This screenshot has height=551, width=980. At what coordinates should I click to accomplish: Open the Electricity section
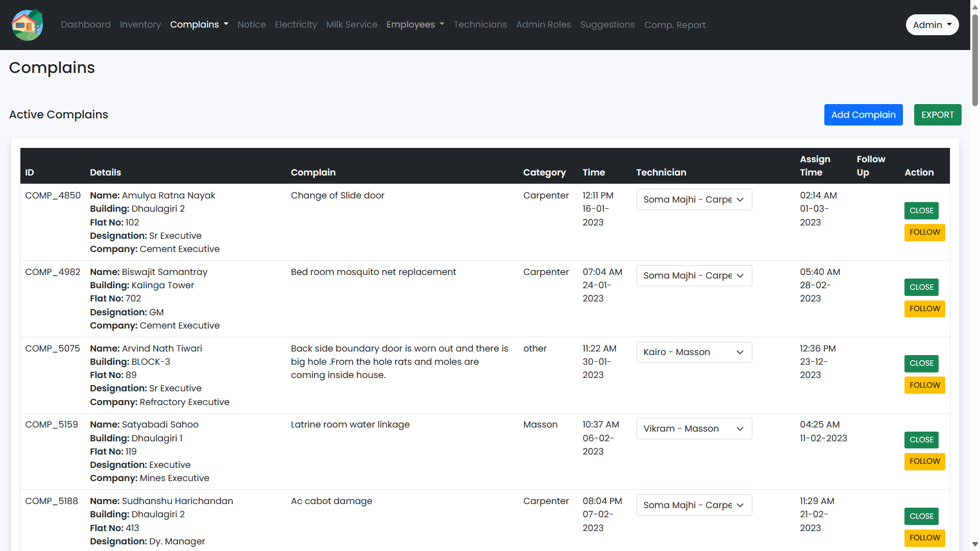pos(296,24)
